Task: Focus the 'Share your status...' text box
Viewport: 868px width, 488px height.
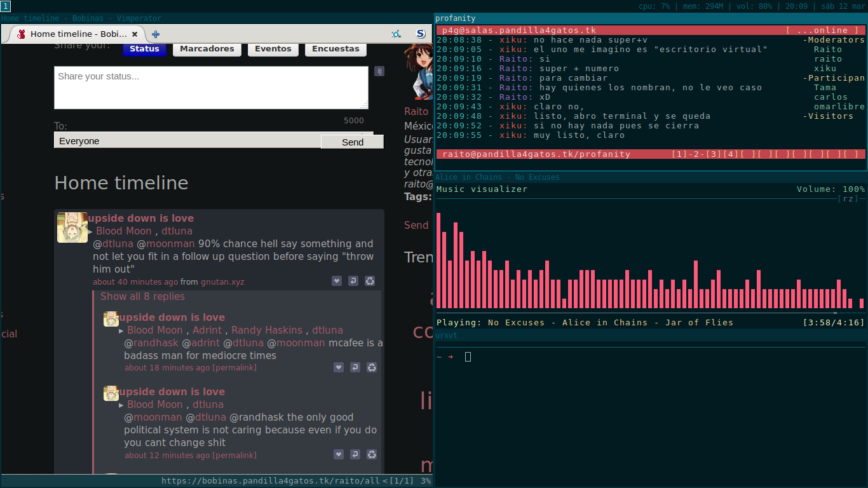Action: (x=211, y=88)
